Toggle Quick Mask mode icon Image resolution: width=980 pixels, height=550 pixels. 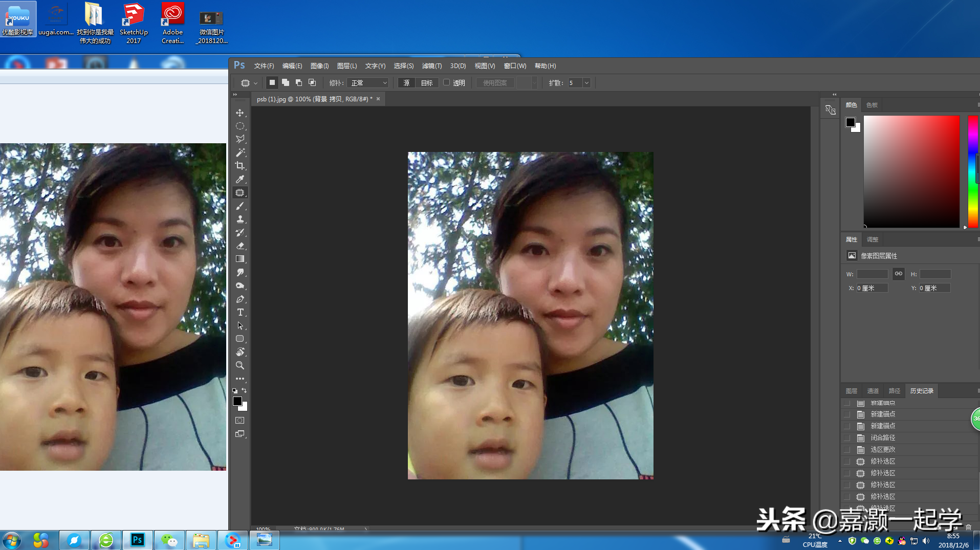click(239, 420)
